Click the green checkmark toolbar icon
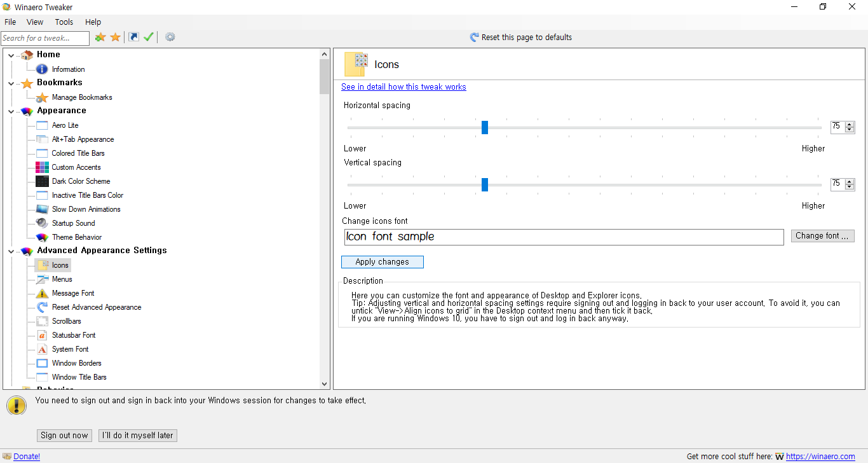This screenshot has height=463, width=868. (149, 38)
